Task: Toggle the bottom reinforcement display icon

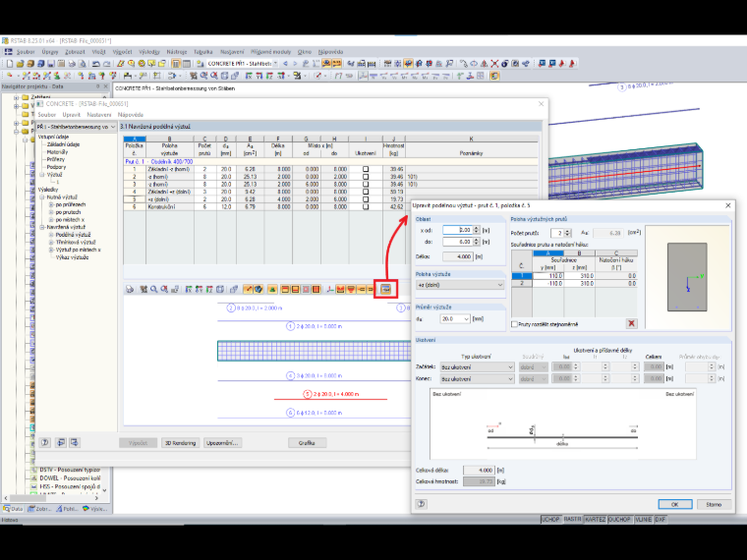Action: [296, 290]
